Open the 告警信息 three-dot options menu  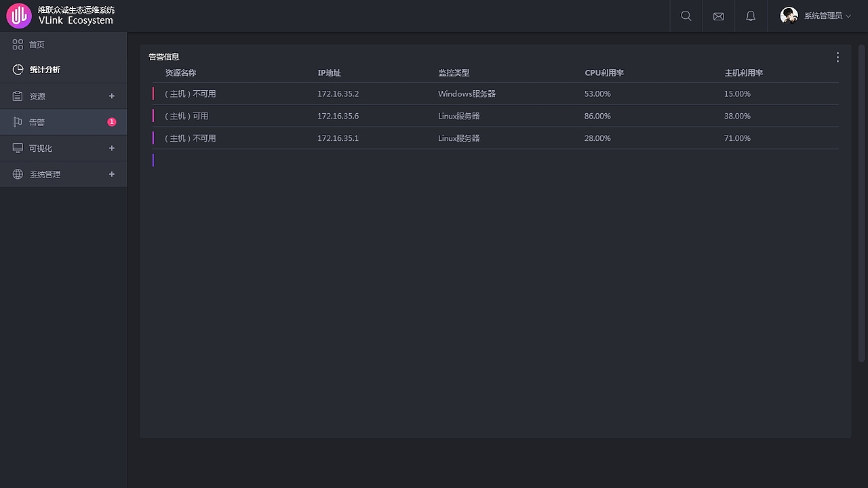tap(837, 58)
